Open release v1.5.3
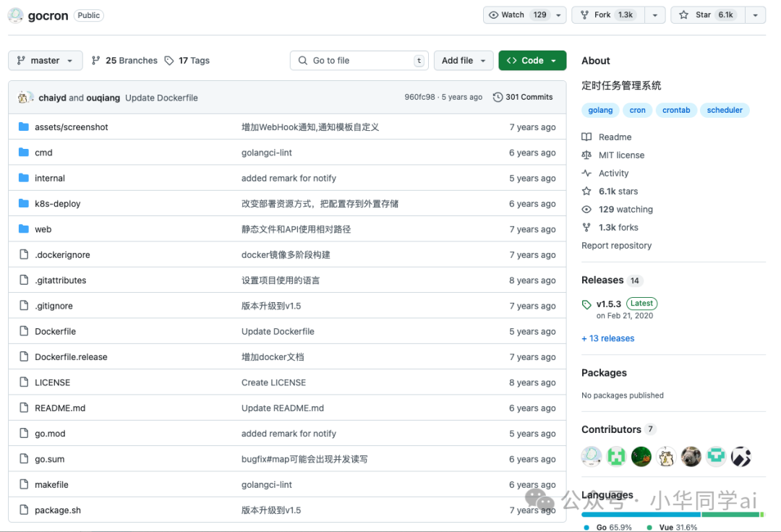Screen dimensions: 781x532 click(x=609, y=304)
